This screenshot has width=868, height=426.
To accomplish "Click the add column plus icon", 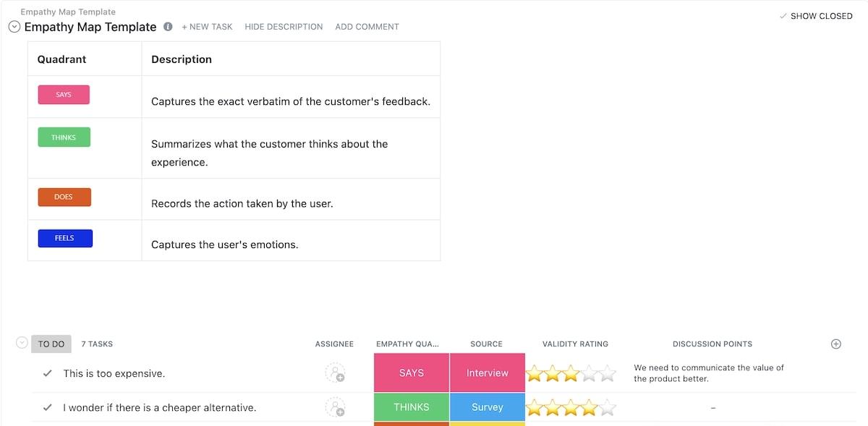I will (x=835, y=344).
